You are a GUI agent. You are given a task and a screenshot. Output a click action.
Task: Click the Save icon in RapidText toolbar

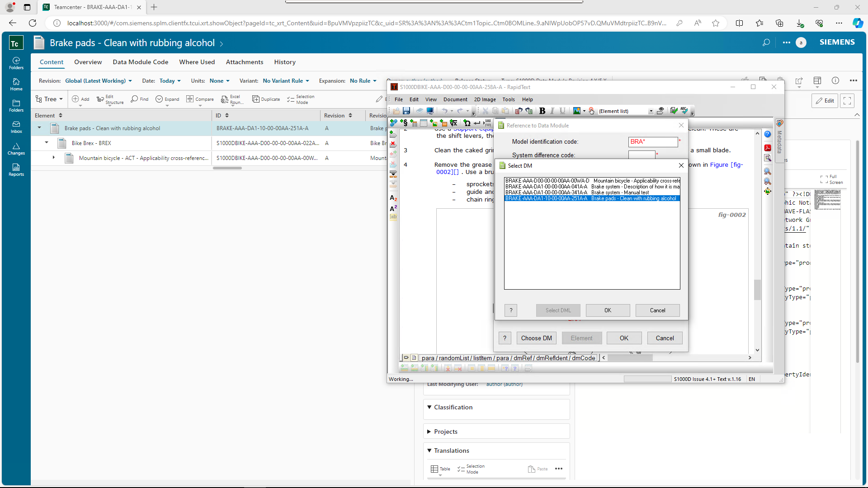pos(406,111)
